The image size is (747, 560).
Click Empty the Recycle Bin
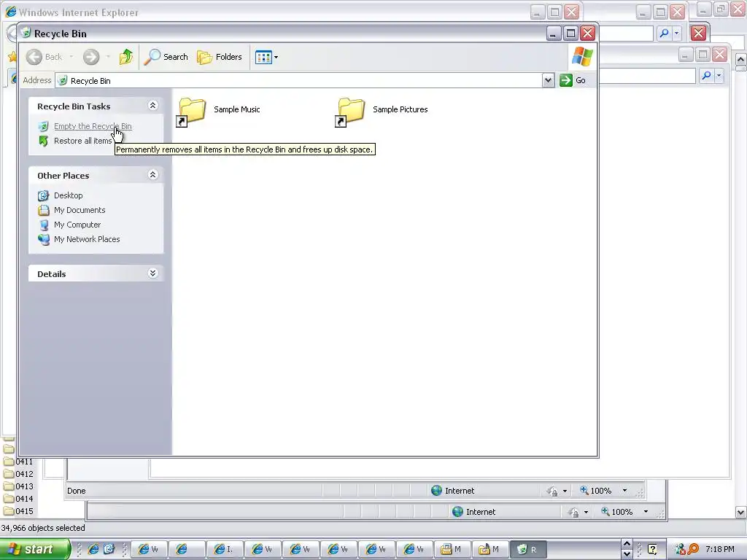pos(93,126)
